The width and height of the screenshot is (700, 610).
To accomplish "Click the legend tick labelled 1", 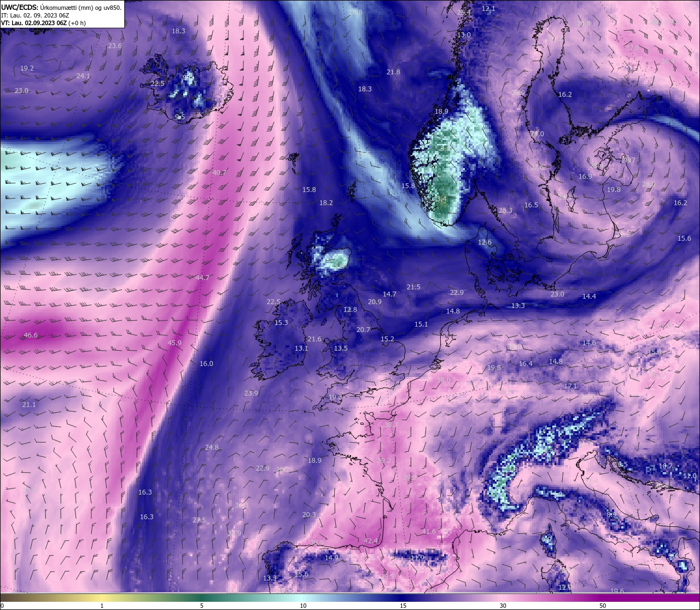I will (102, 606).
